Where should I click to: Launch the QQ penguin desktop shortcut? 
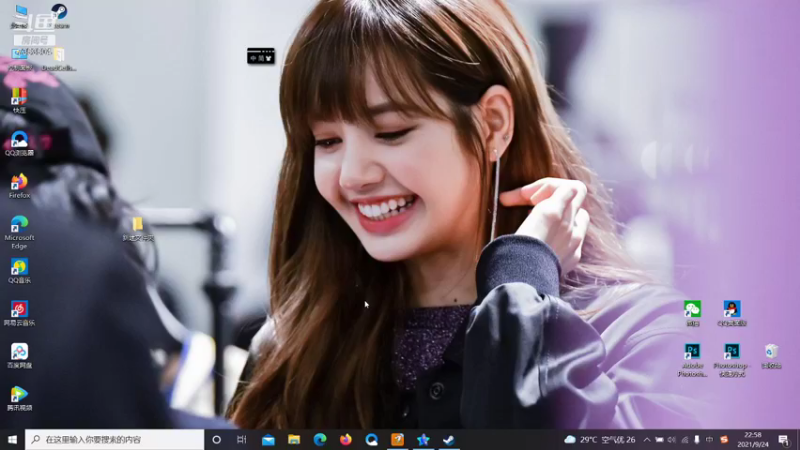pos(732,313)
